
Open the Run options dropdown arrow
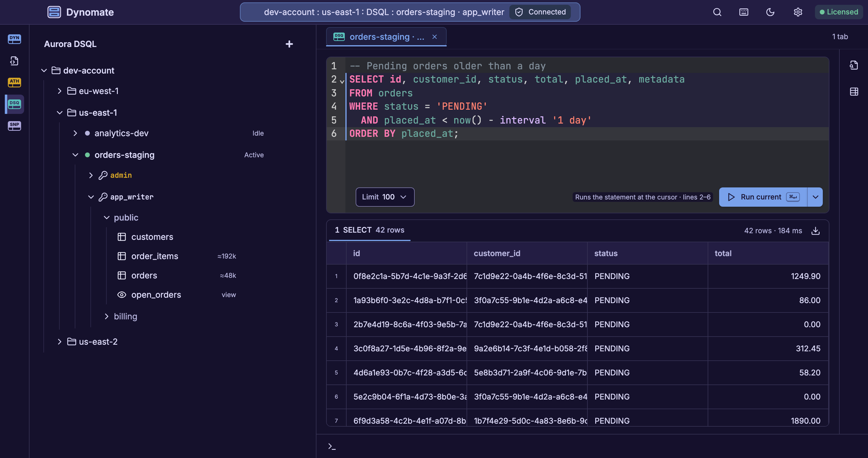click(x=816, y=197)
